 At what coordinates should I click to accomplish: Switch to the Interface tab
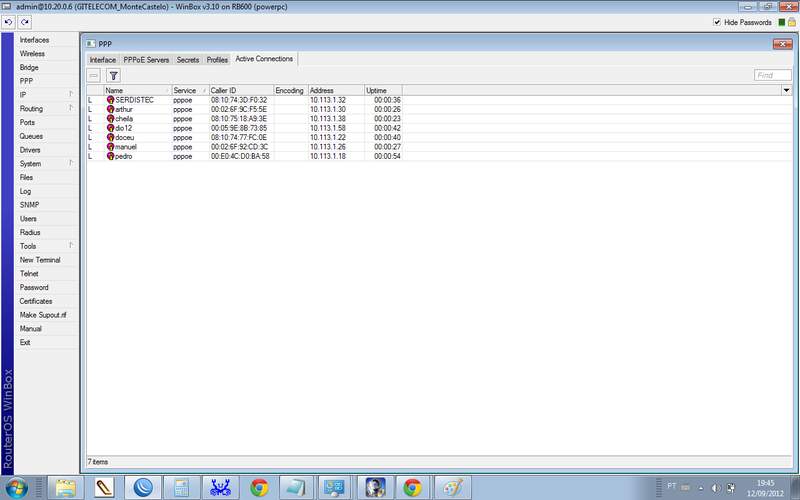[103, 60]
